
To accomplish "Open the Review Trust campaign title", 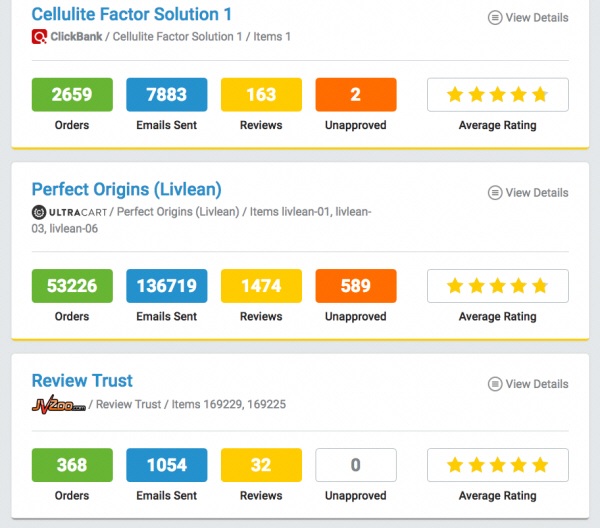I will click(x=82, y=381).
